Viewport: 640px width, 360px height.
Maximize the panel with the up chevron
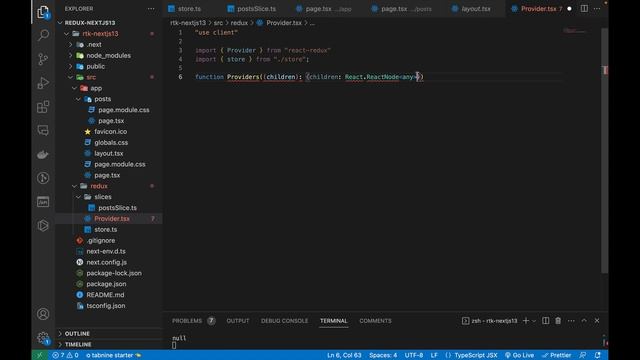584,321
